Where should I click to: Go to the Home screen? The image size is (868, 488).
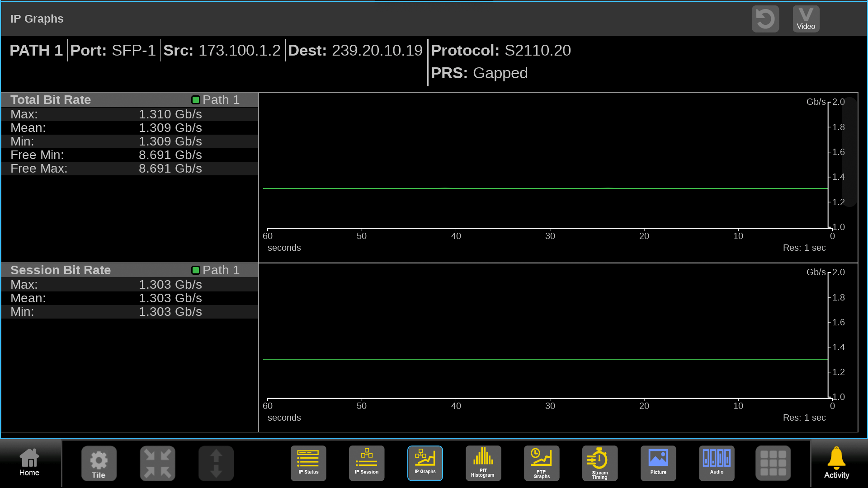click(x=29, y=463)
